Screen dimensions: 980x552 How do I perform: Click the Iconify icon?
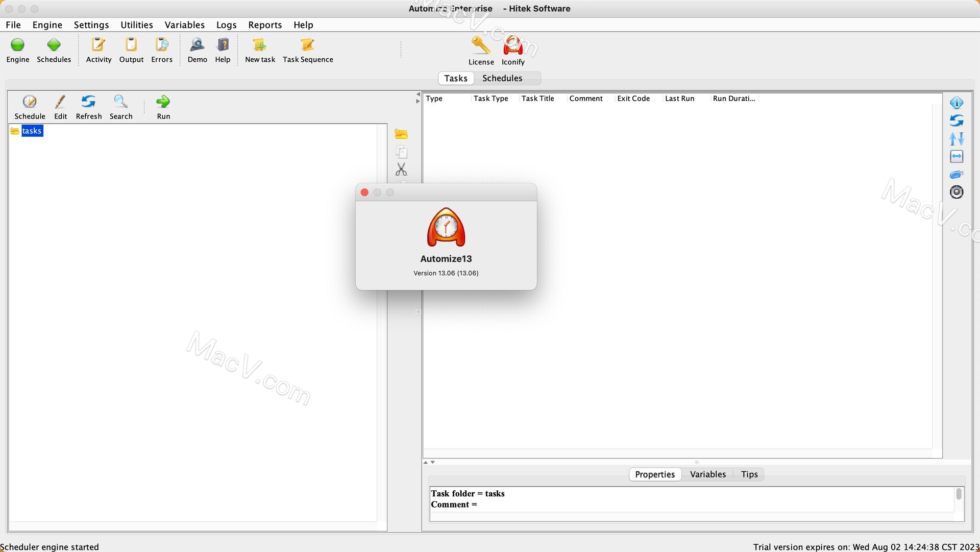coord(513,51)
